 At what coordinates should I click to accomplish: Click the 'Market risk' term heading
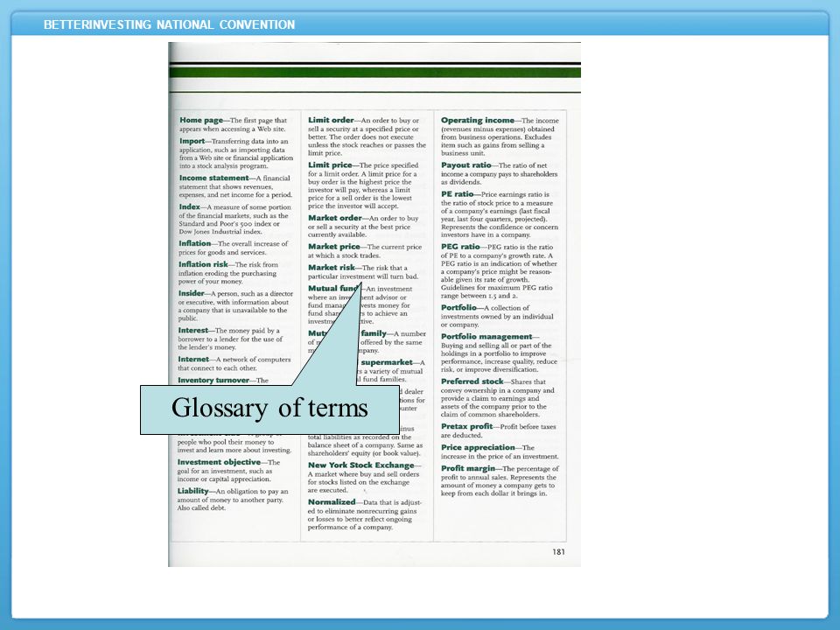click(331, 268)
